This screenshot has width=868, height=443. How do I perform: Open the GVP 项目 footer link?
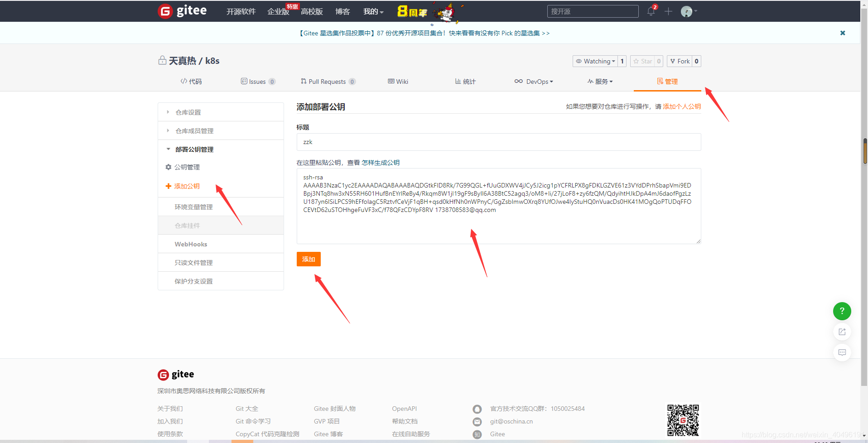(327, 421)
